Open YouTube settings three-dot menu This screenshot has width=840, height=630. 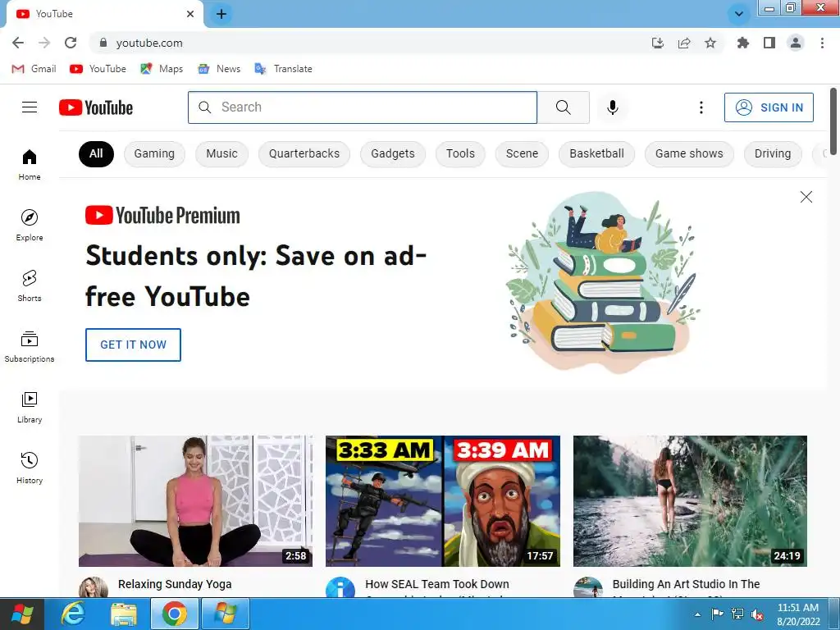(x=701, y=107)
